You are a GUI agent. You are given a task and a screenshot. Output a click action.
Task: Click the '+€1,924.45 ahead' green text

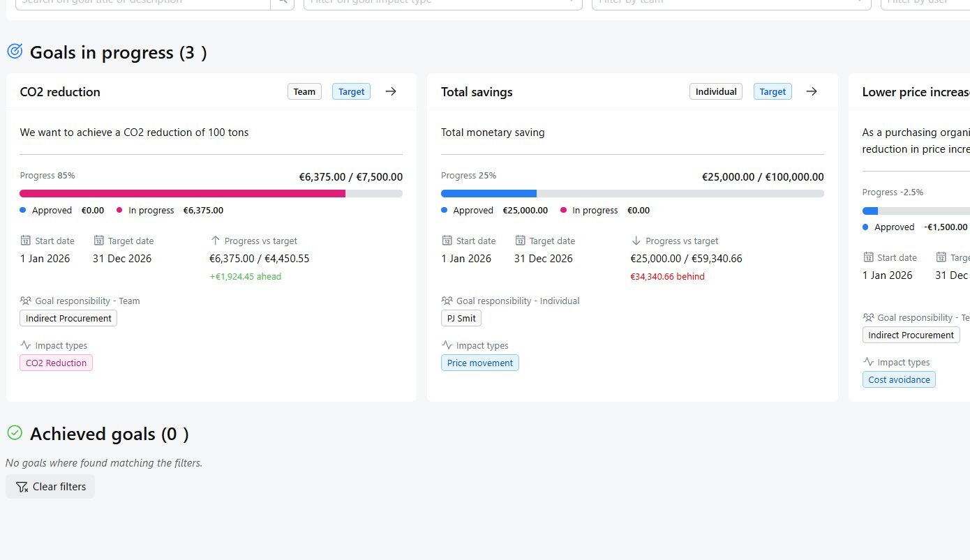point(245,276)
